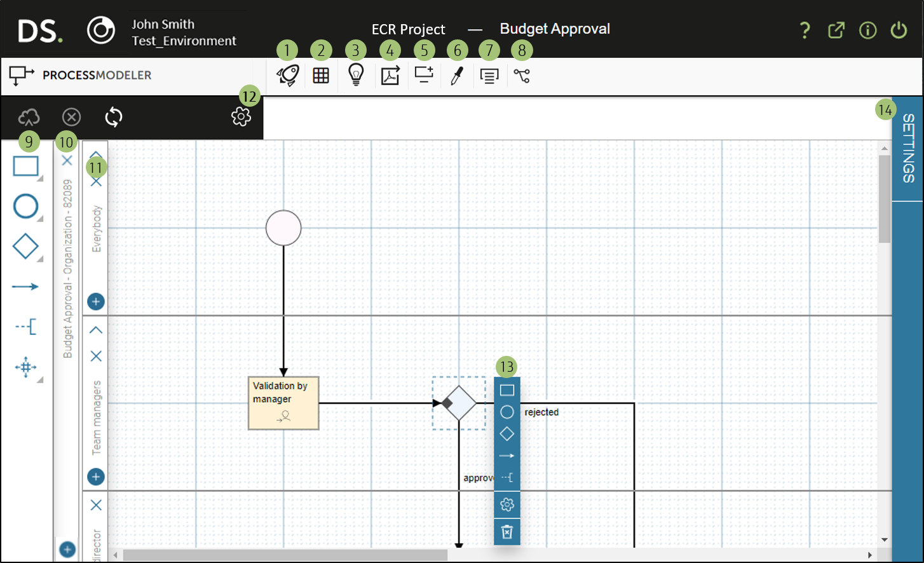Viewport: 924px width, 563px height.
Task: Delete element with trash icon in context menu
Action: click(507, 531)
